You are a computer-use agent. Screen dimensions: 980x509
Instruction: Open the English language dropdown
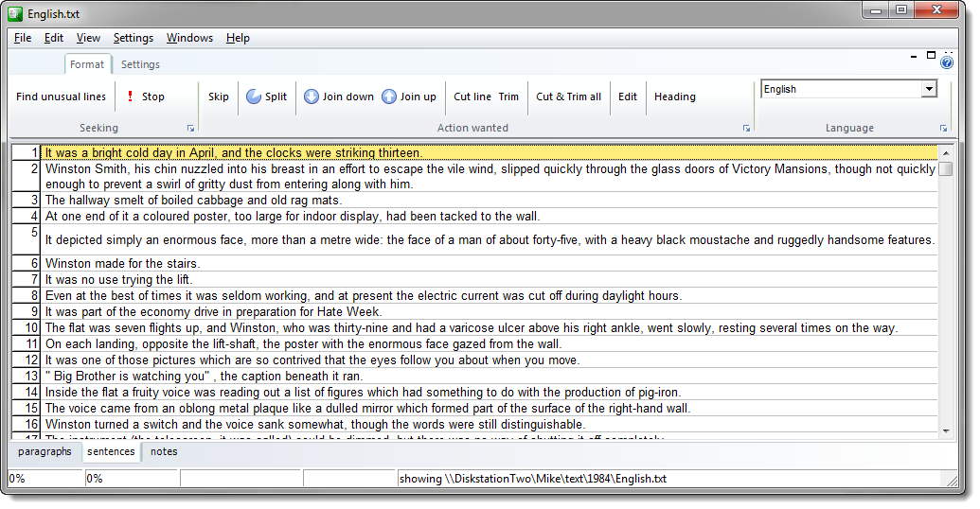928,89
